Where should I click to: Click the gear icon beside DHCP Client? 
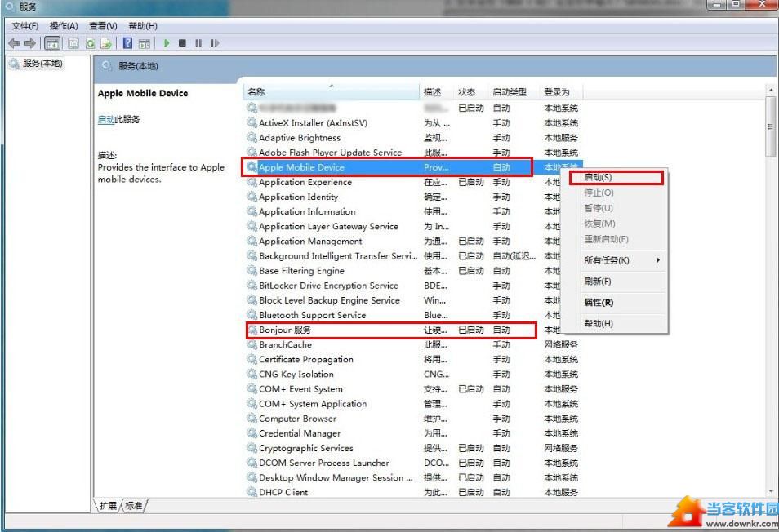pos(252,492)
